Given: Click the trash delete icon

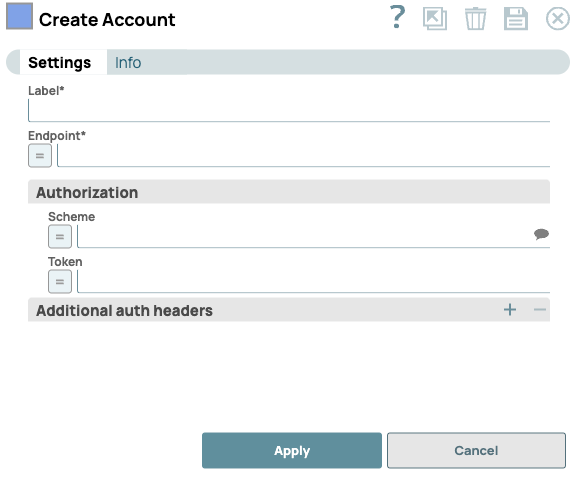Looking at the screenshot, I should [475, 19].
